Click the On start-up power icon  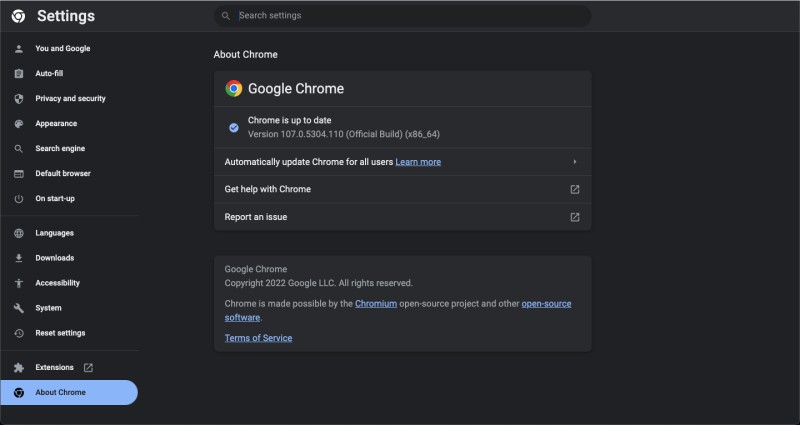click(x=19, y=198)
